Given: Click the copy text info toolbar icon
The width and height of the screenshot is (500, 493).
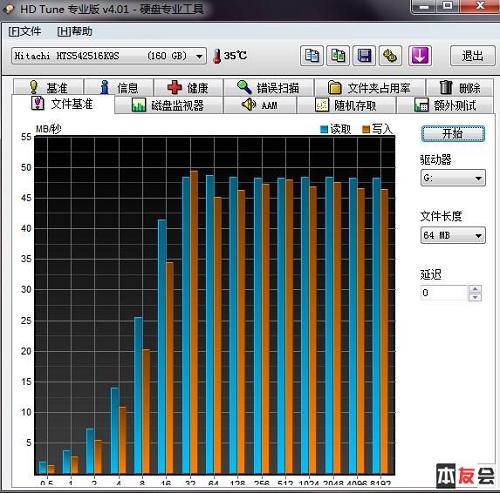Looking at the screenshot, I should click(x=312, y=56).
